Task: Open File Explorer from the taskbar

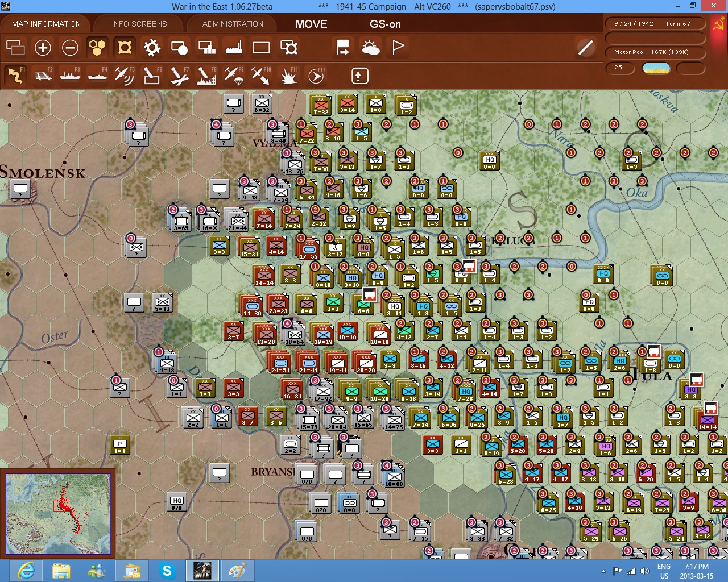Action: pyautogui.click(x=61, y=571)
